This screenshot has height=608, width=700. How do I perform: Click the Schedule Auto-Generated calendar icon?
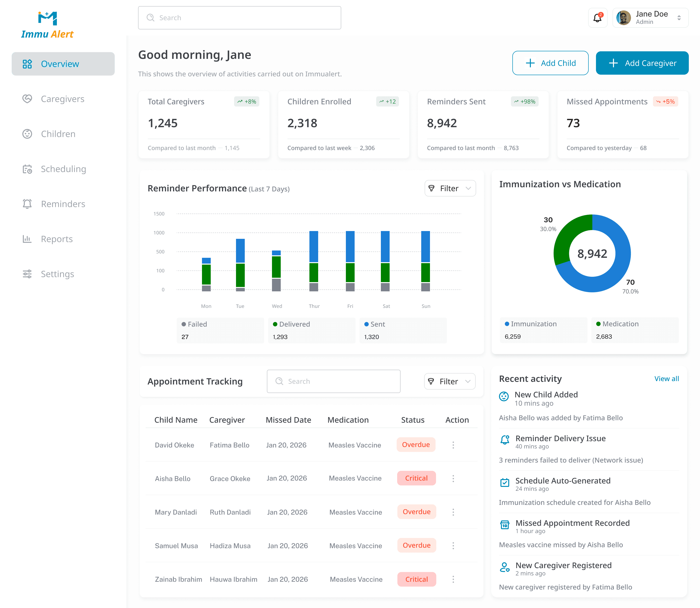coord(505,482)
